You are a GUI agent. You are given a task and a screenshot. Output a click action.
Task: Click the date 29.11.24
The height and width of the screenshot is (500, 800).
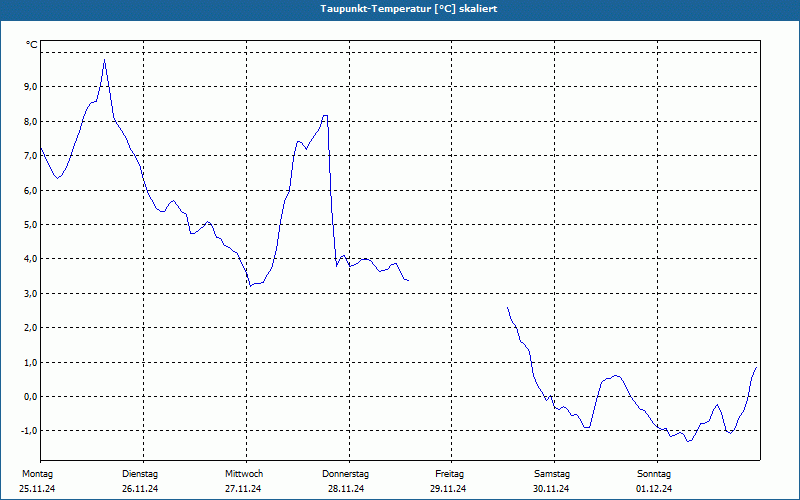pos(448,489)
